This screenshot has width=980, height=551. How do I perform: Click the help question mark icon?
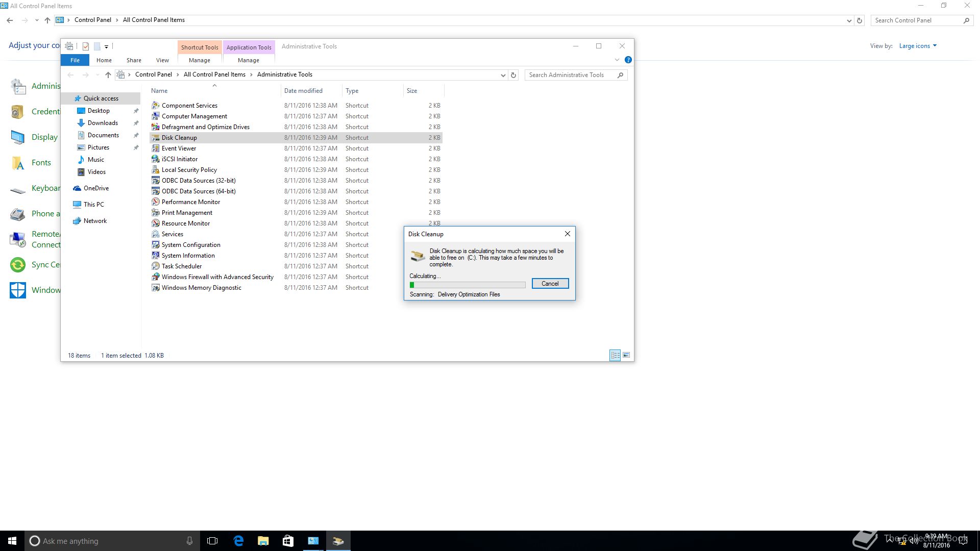628,60
